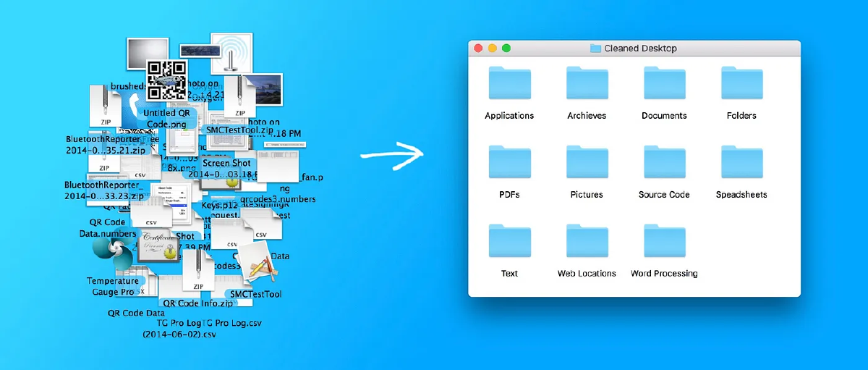Click the Word Processing label text

[664, 274]
